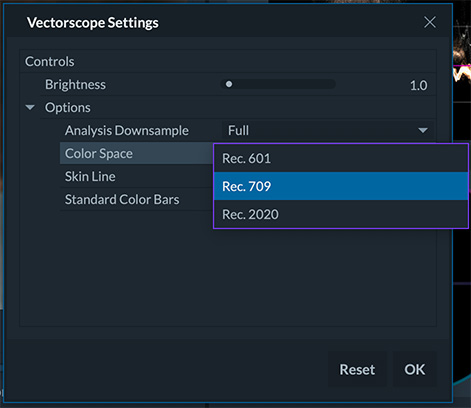Image resolution: width=471 pixels, height=408 pixels.
Task: Open the Analysis Downsample dropdown arrow
Action: (423, 130)
